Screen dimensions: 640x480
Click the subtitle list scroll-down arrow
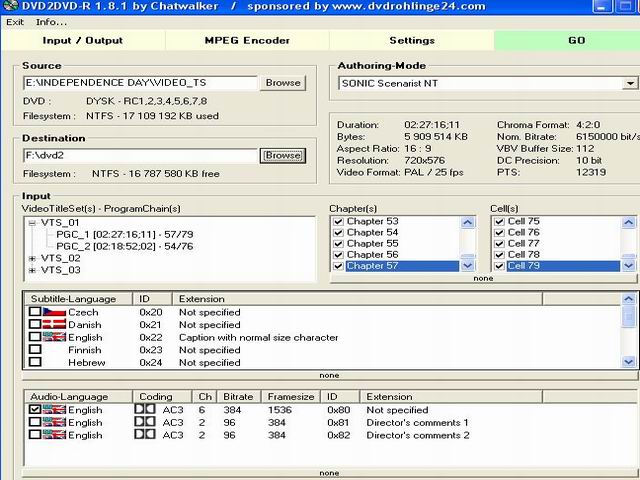pyautogui.click(x=629, y=362)
